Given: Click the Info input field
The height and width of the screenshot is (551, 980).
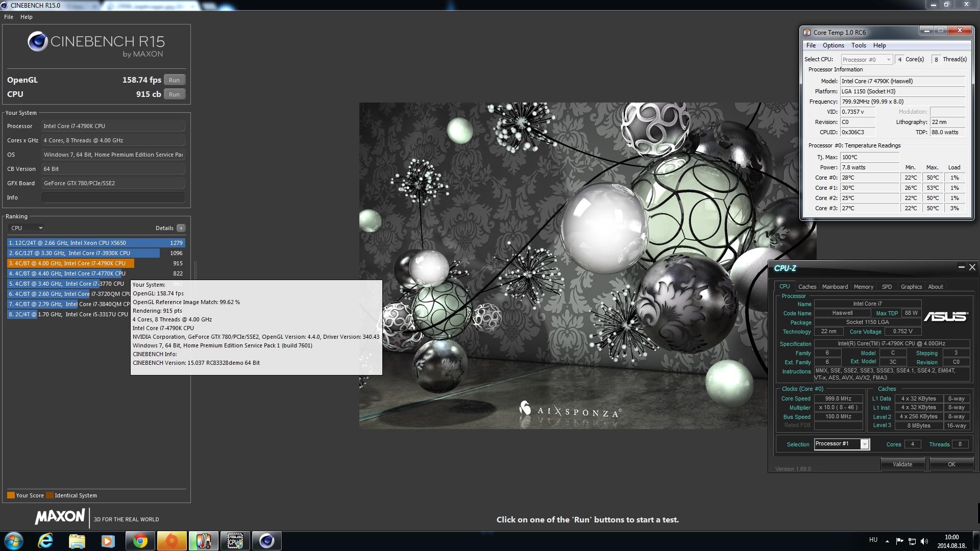Looking at the screenshot, I should (113, 197).
